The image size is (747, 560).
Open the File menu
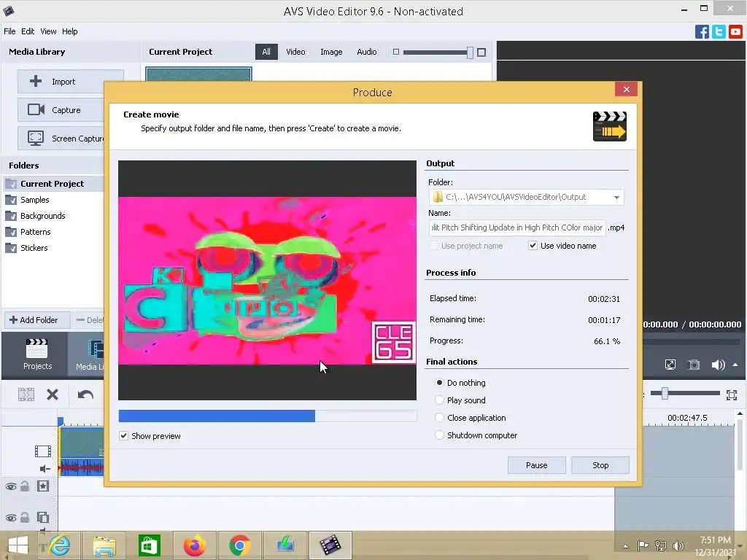(x=9, y=31)
